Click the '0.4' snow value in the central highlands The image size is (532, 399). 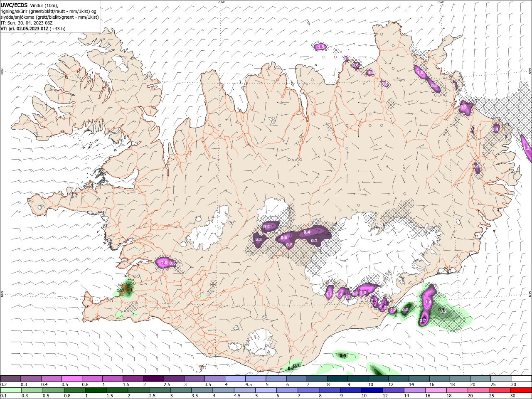(307, 232)
